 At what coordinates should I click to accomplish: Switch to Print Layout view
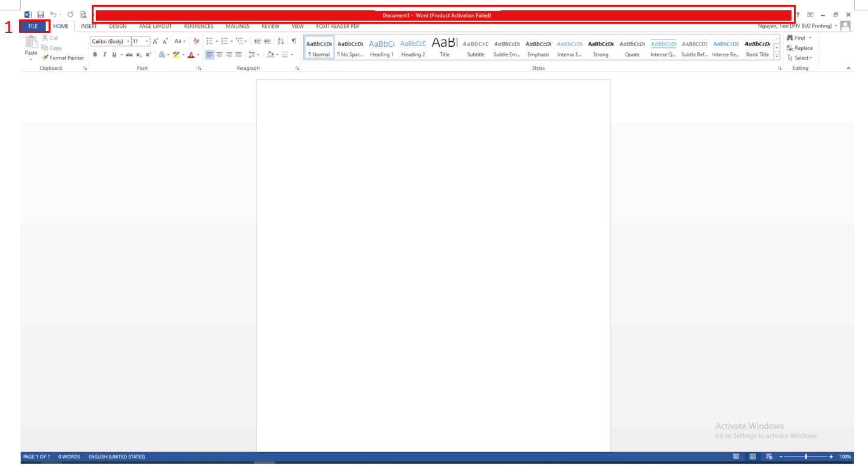[753, 456]
